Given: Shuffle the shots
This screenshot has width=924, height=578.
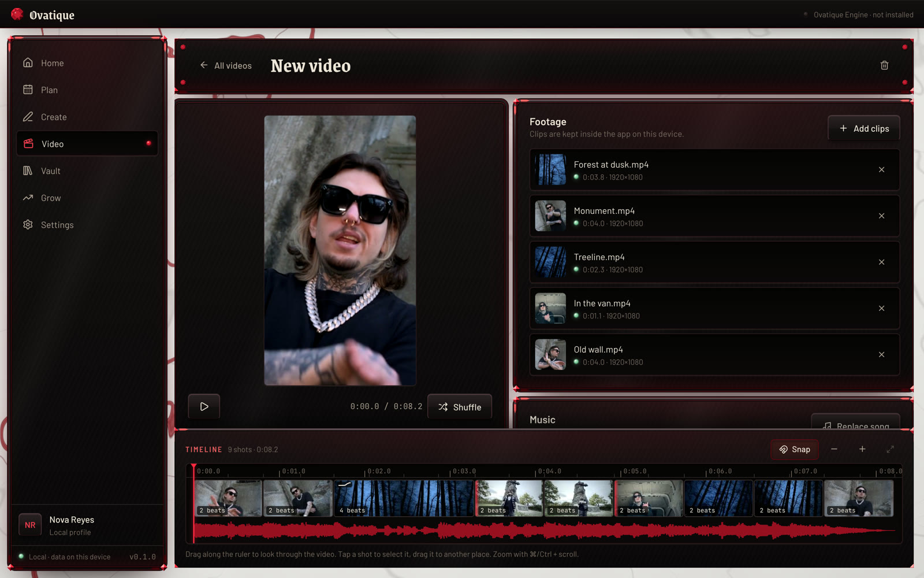Looking at the screenshot, I should [x=460, y=407].
